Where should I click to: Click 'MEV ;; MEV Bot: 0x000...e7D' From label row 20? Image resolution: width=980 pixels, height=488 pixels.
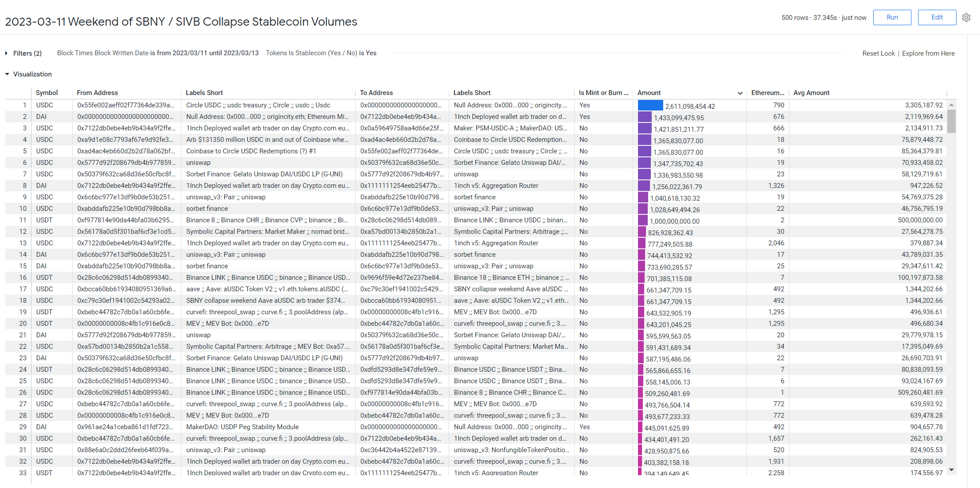coord(227,324)
